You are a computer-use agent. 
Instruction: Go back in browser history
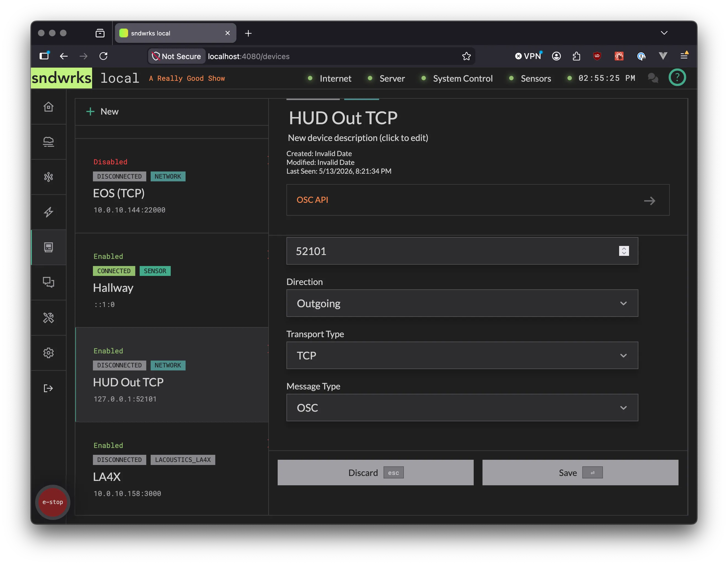64,56
